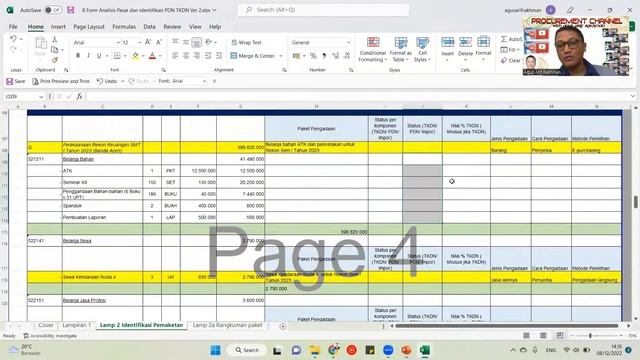Toggle Underline formatting
The image size is (640, 360).
99,56
